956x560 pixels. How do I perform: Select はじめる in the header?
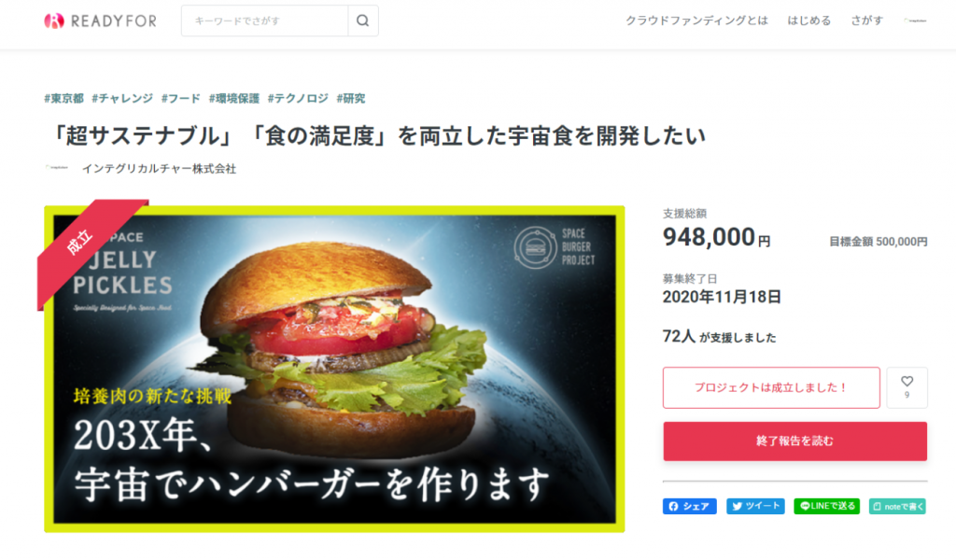tap(809, 21)
